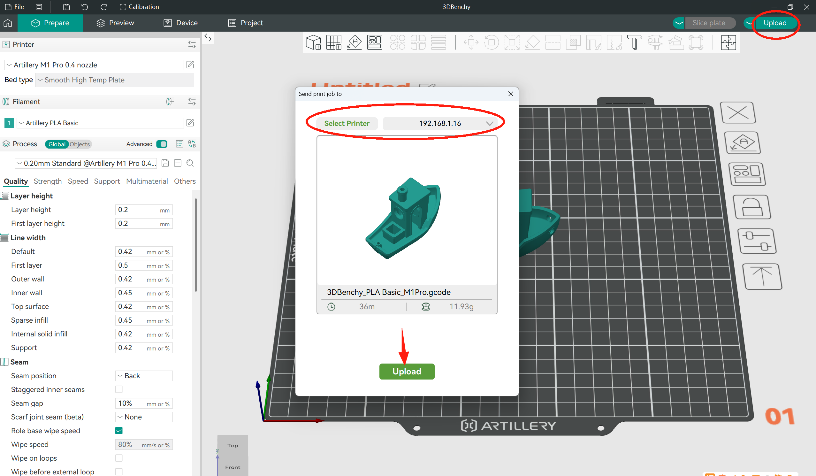
Task: Switch to the Device tab
Action: [x=181, y=23]
